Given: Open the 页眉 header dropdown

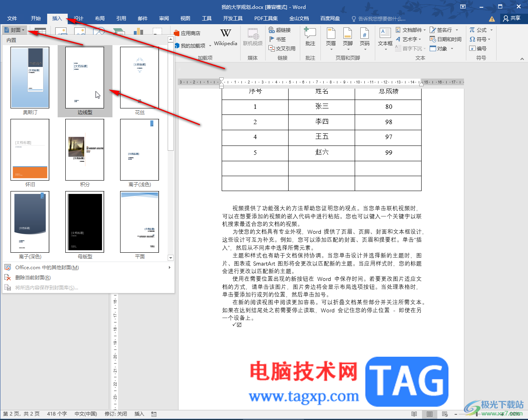Looking at the screenshot, I should (331, 39).
